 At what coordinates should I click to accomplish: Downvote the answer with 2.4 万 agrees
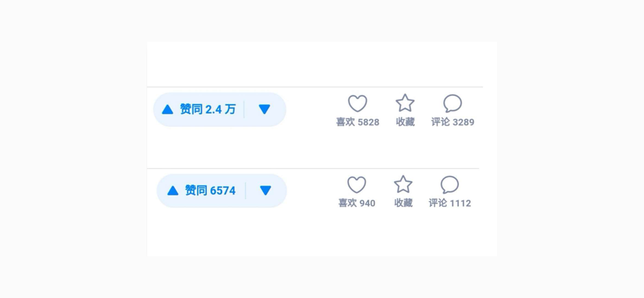coord(264,109)
